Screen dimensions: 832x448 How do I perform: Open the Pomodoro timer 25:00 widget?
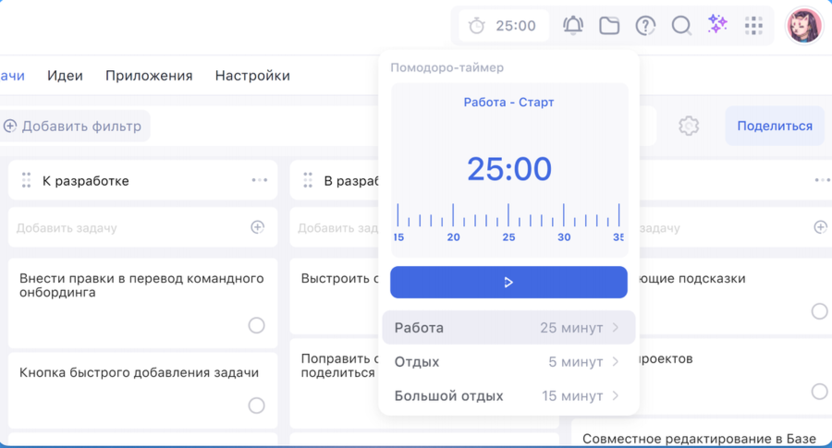point(503,25)
